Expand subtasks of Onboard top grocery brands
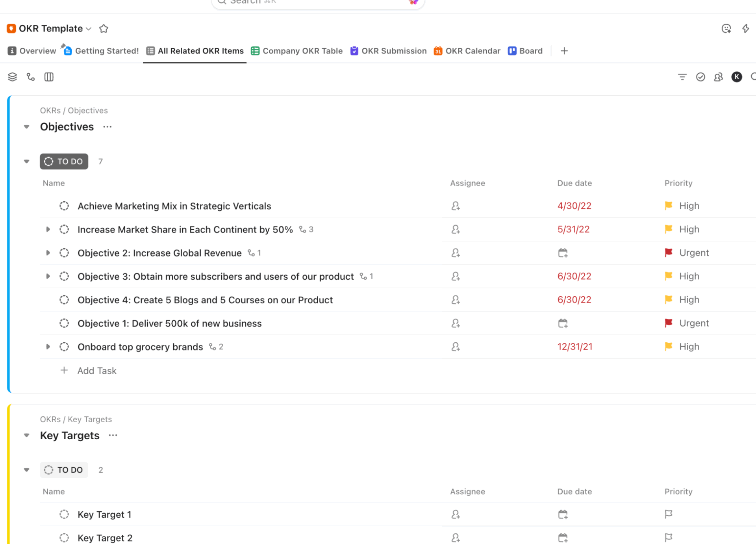756x544 pixels. (x=48, y=347)
